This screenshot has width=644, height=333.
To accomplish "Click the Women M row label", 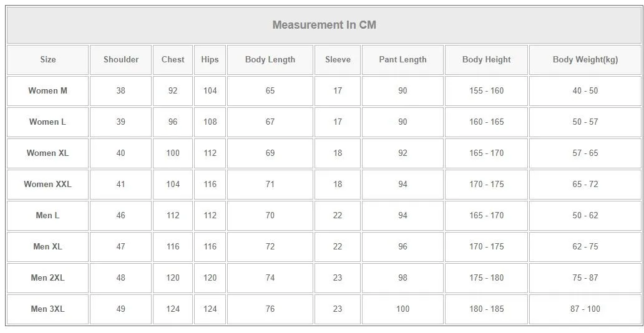I will [48, 91].
